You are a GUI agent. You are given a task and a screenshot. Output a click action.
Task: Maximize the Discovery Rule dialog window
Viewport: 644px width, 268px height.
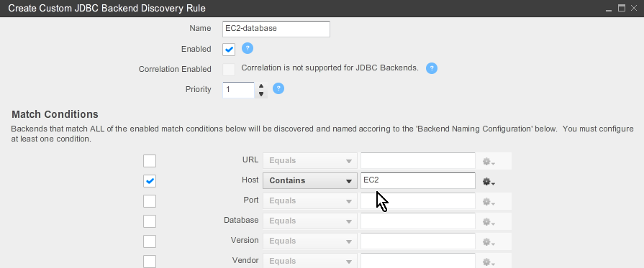tap(622, 8)
